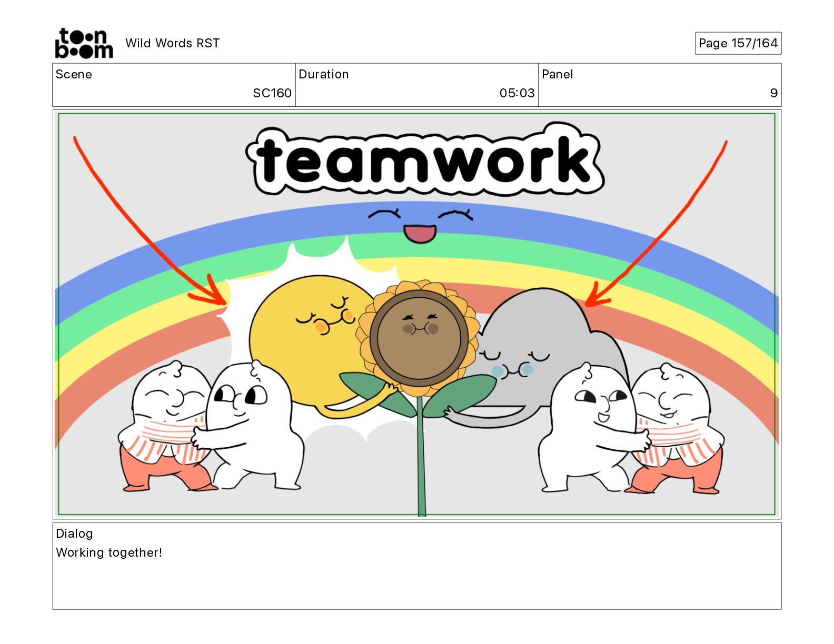Select the 'Panel' field label

[557, 74]
